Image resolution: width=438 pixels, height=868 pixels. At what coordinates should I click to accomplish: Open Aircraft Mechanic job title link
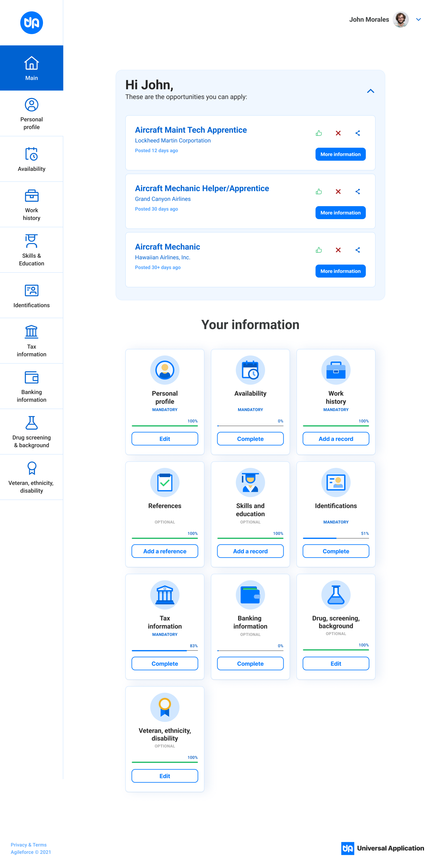[167, 247]
